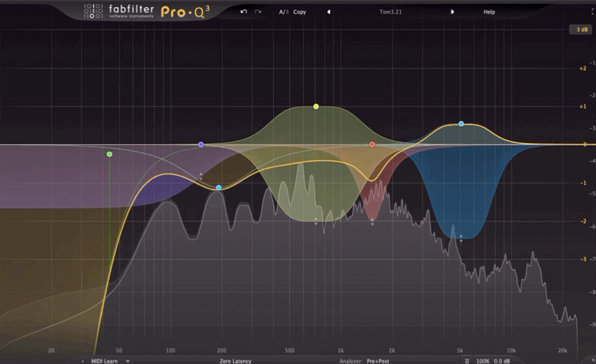Toggle the A/B state switch
This screenshot has height=364, width=596.
coord(284,11)
